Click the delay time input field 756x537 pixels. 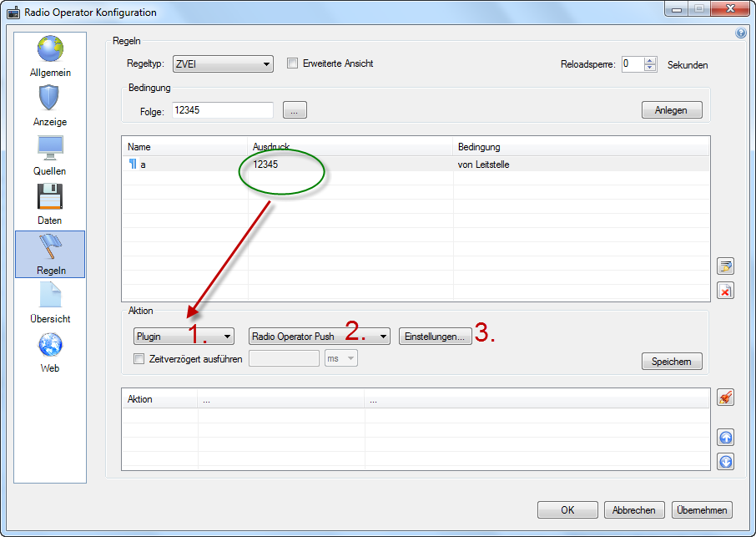pos(284,358)
